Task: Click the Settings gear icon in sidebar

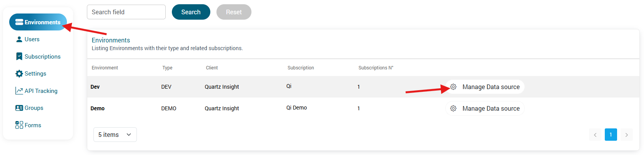Action: [19, 74]
